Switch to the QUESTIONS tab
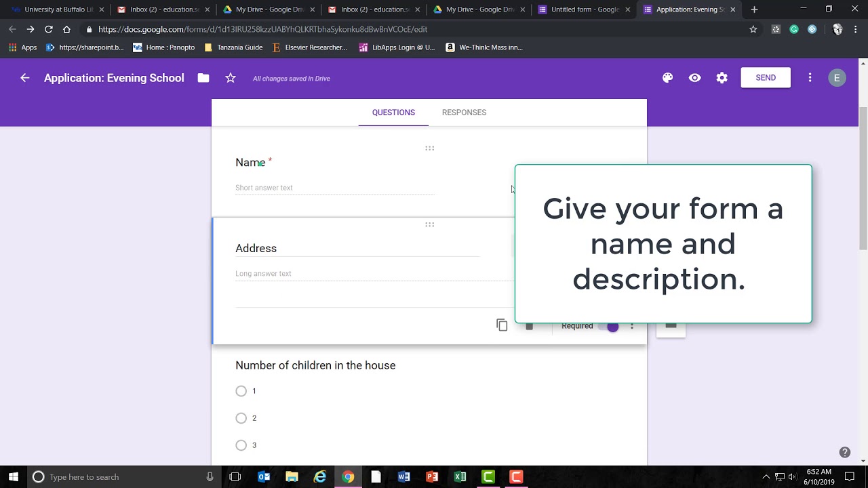The image size is (868, 488). click(393, 113)
